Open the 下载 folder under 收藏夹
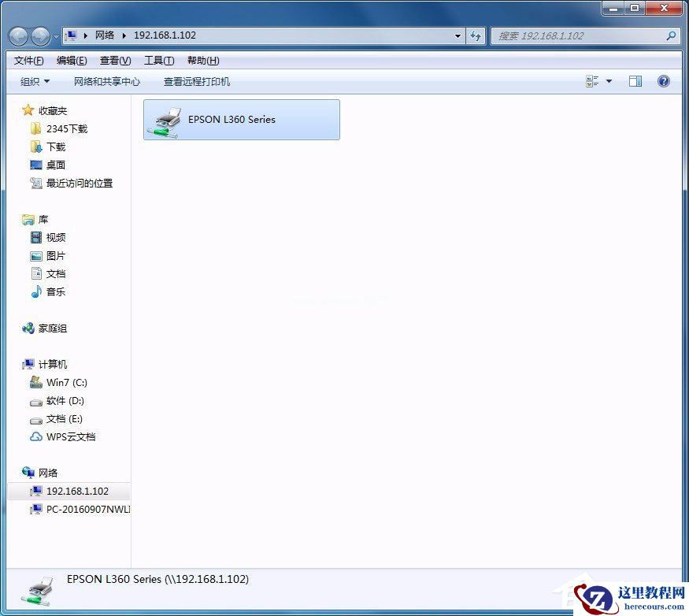The width and height of the screenshot is (689, 616). 54,147
